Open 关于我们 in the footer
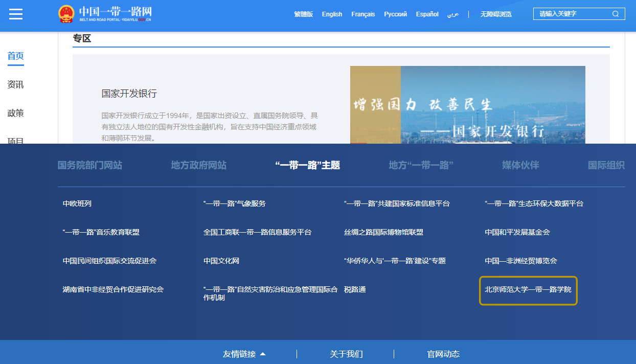The height and width of the screenshot is (364, 636). click(x=346, y=354)
